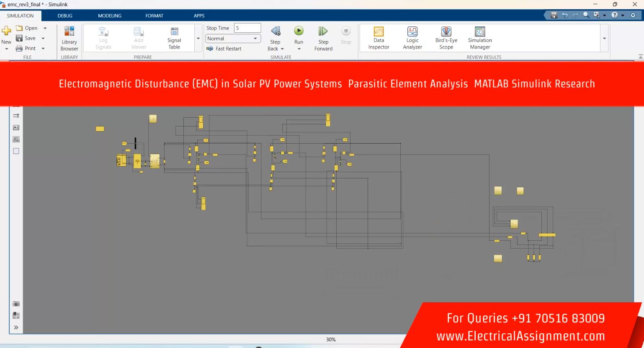Click the Print button

pos(26,48)
